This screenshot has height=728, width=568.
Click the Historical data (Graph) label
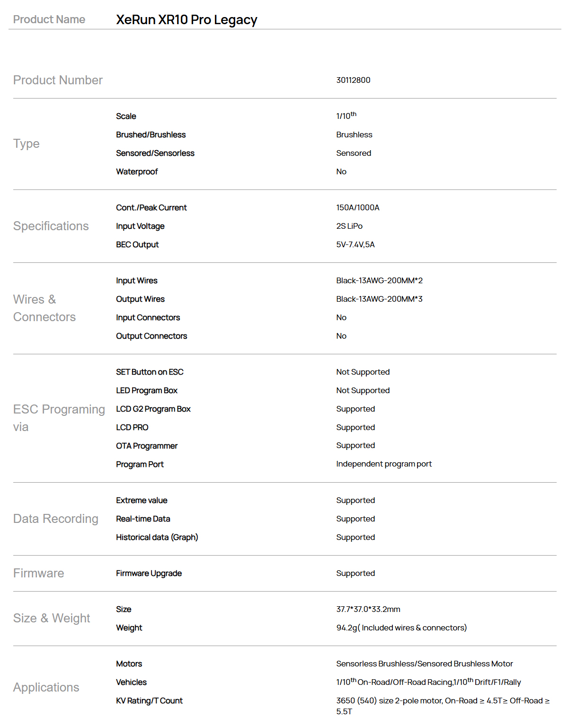pyautogui.click(x=157, y=537)
